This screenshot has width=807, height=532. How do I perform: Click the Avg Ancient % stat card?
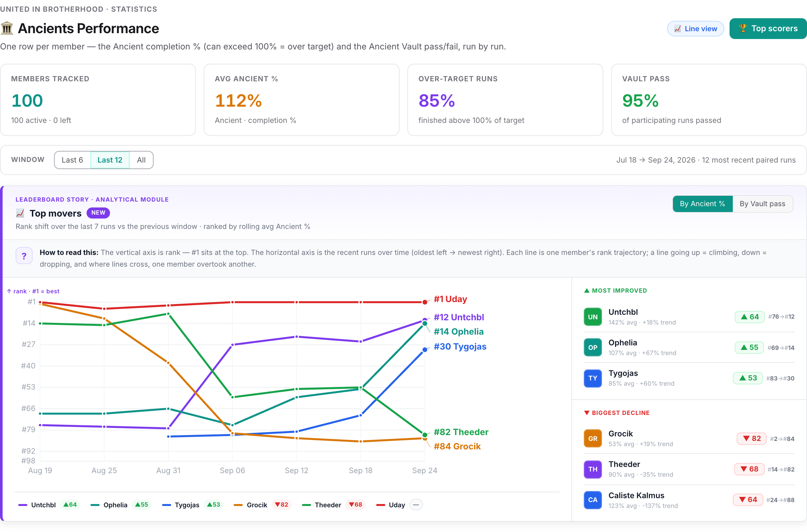click(x=301, y=100)
